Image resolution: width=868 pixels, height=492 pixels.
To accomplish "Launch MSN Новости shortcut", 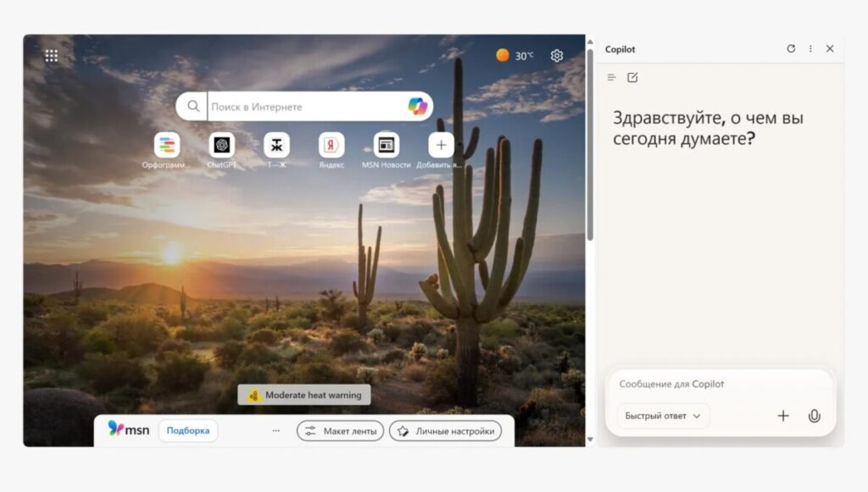I will click(386, 146).
